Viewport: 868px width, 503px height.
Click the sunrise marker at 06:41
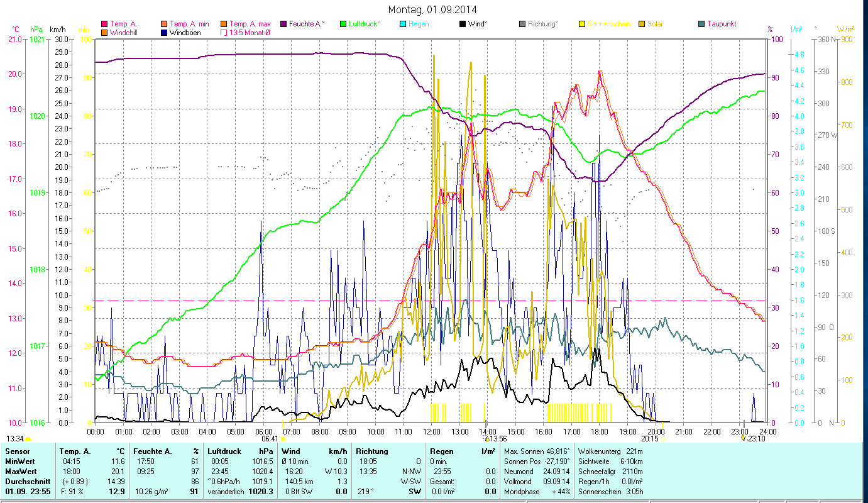point(283,439)
